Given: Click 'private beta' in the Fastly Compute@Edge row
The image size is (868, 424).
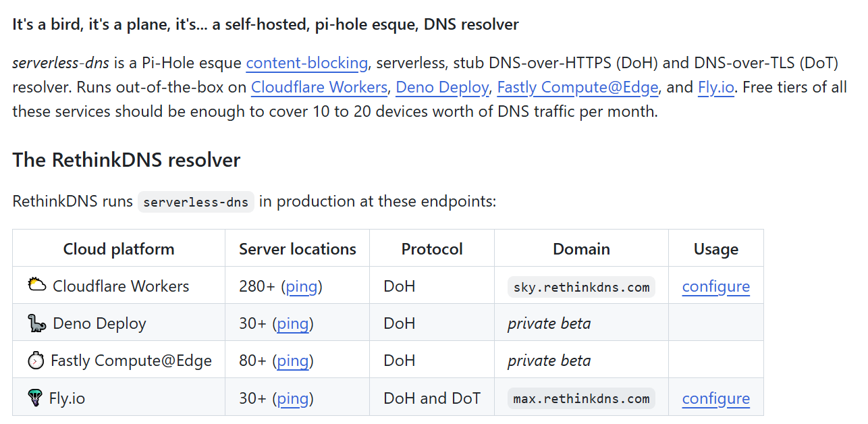Looking at the screenshot, I should [x=549, y=361].
